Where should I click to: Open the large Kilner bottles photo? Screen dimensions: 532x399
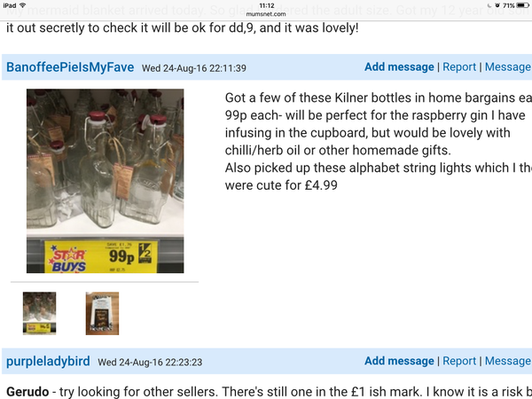point(106,181)
